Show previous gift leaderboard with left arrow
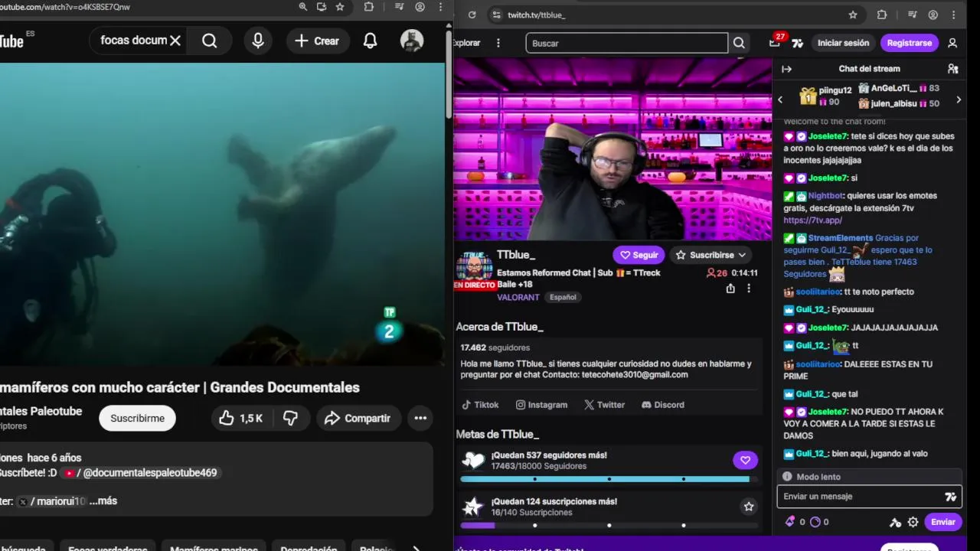980x551 pixels. coord(780,99)
